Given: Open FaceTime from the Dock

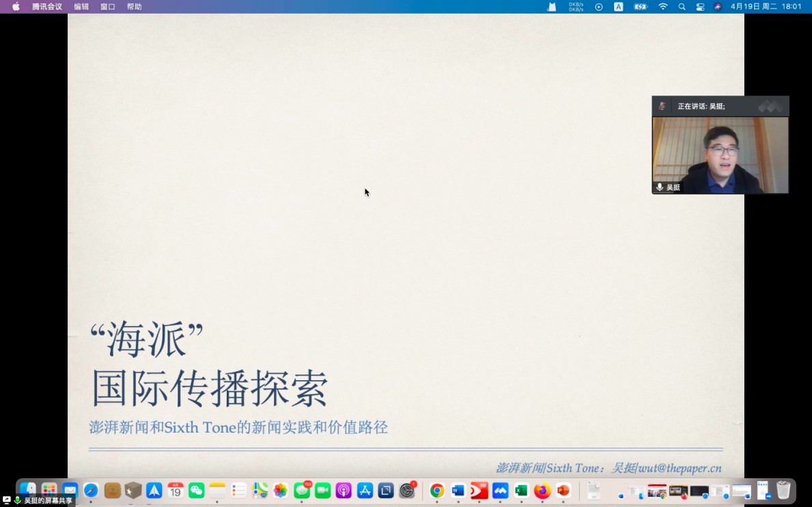Looking at the screenshot, I should point(322,491).
